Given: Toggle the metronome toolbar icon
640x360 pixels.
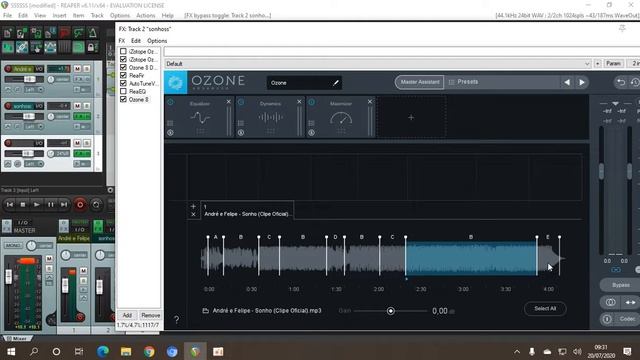Looking at the screenshot, I should (x=93, y=33).
